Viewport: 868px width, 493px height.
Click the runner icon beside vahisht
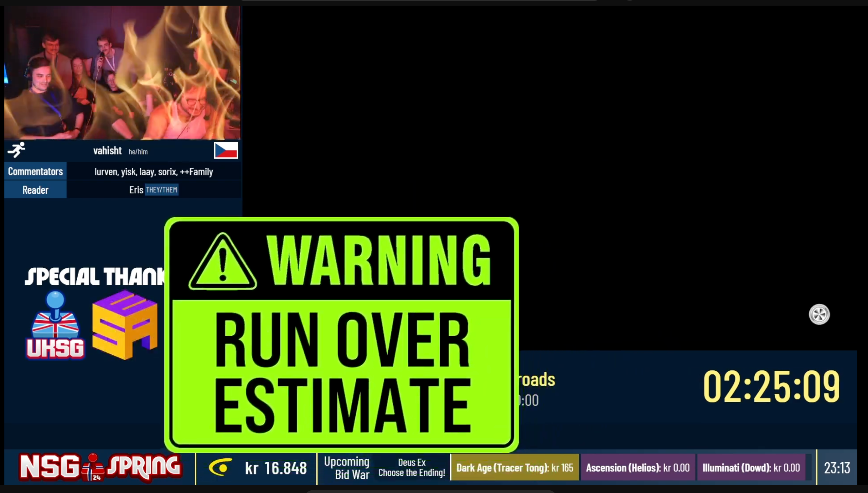click(x=16, y=150)
